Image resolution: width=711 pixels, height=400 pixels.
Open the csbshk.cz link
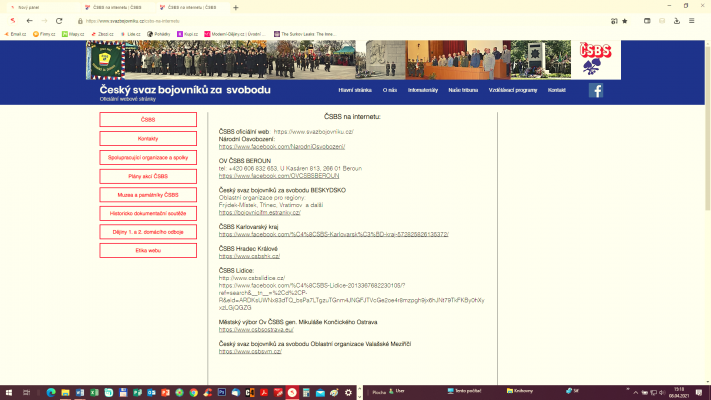tap(249, 256)
